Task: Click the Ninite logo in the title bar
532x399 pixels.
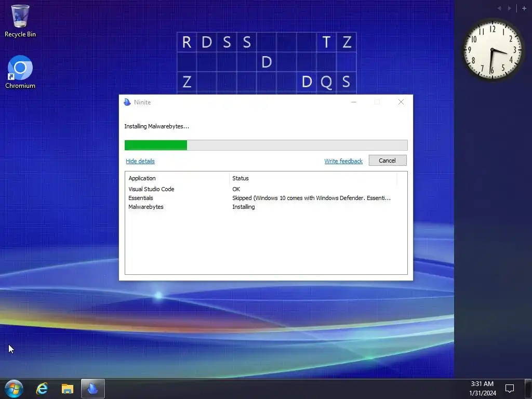Action: click(127, 102)
